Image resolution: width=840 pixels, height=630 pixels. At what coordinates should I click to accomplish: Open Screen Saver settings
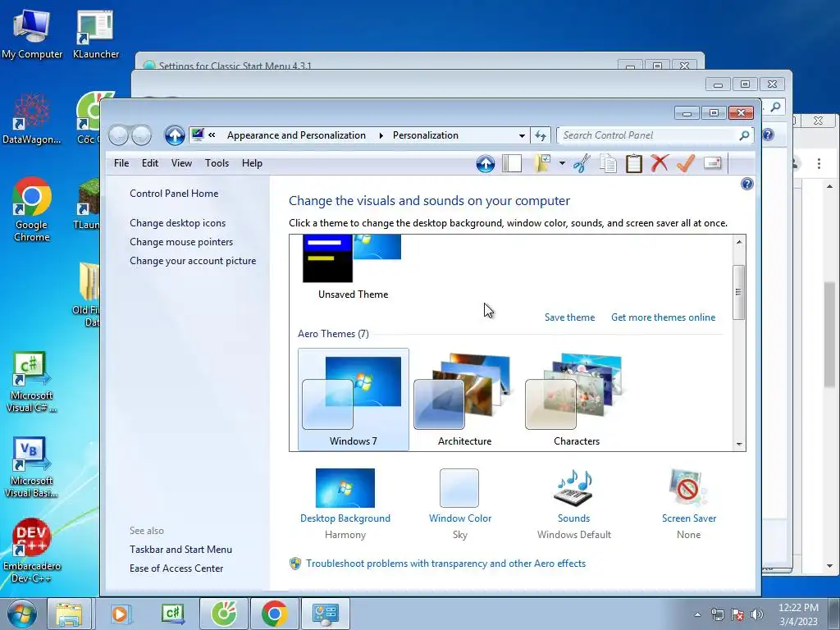coord(689,504)
